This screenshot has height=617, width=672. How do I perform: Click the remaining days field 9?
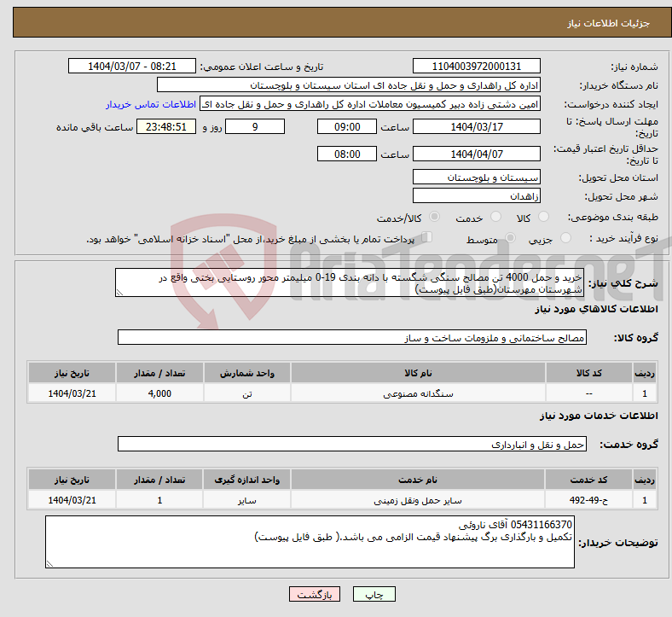click(255, 126)
